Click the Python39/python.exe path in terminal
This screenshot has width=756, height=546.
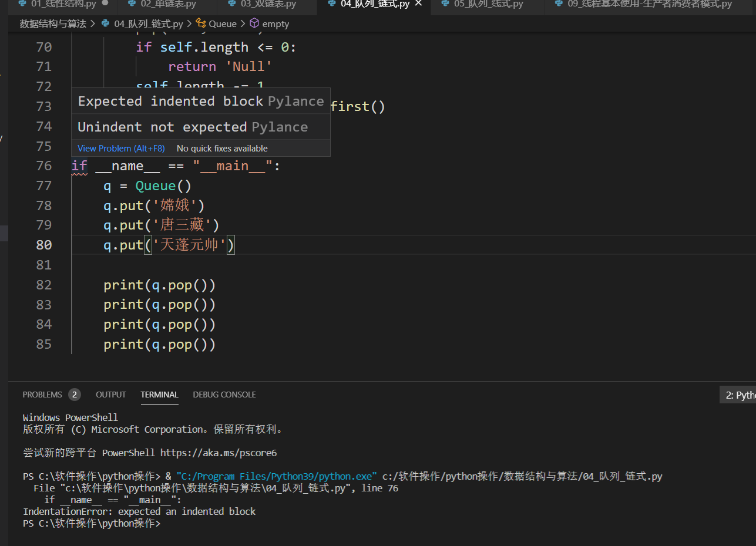[276, 477]
